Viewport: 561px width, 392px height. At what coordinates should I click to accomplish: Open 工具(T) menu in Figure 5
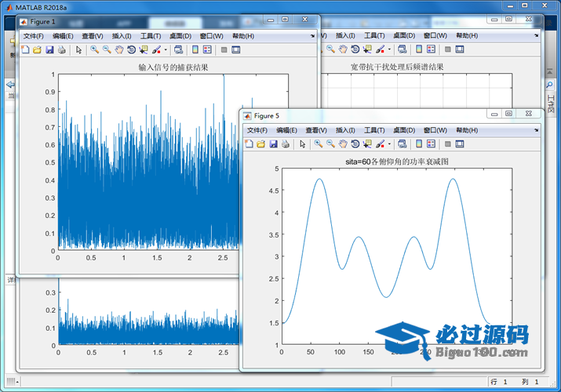tap(374, 130)
